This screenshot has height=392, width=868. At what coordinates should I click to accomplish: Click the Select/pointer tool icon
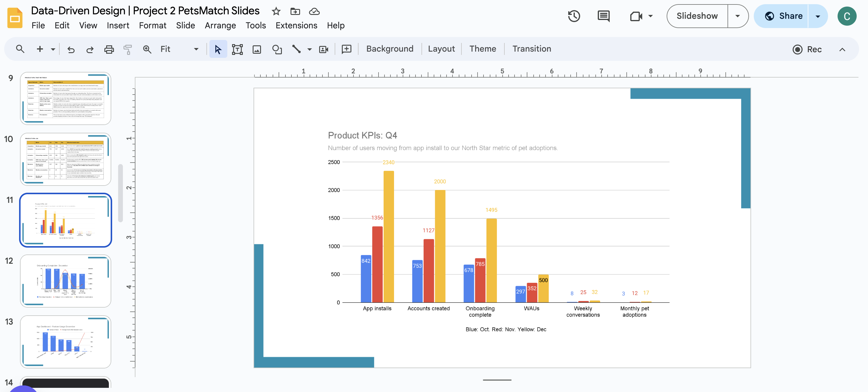(217, 49)
